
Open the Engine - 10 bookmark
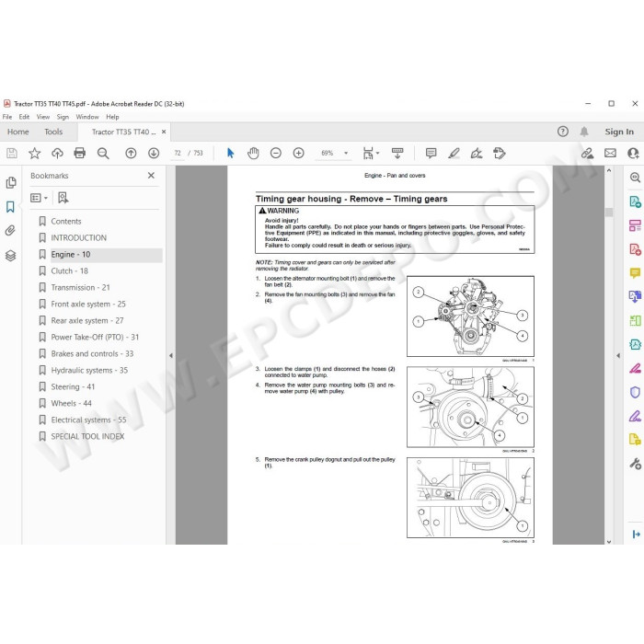[70, 255]
